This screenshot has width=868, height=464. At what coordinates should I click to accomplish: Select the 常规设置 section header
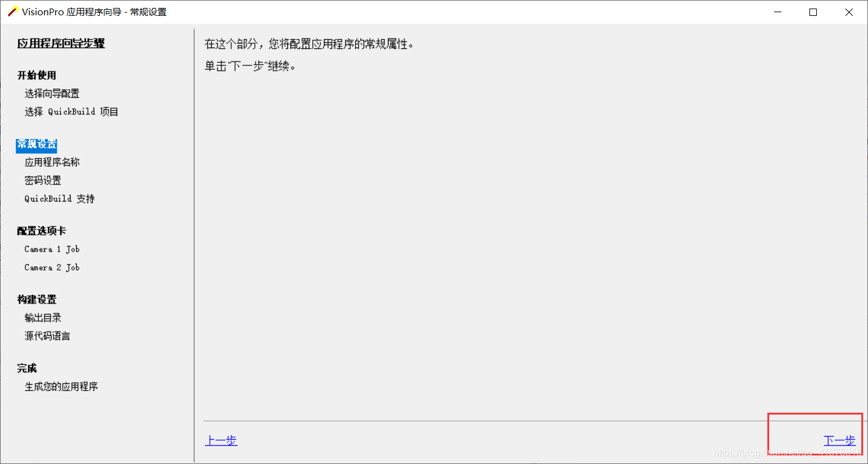[x=37, y=145]
